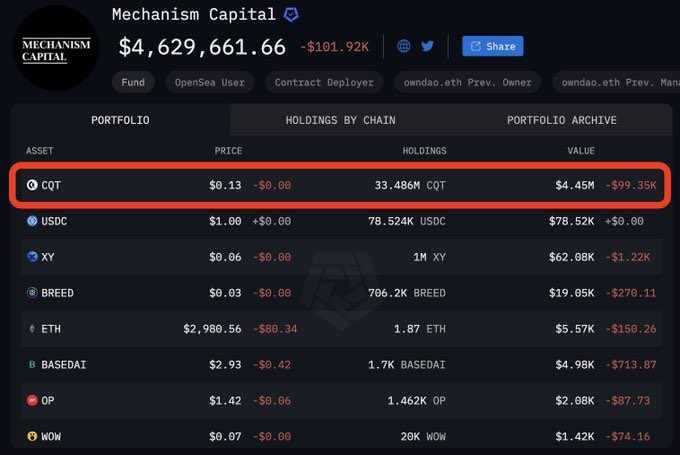Switch to the Holdings By Chain tab
This screenshot has width=680, height=455.
tap(340, 120)
